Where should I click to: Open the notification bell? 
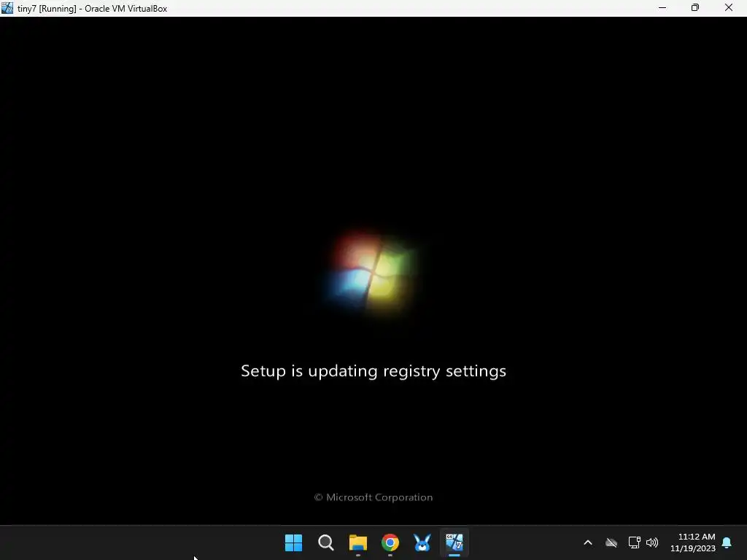[x=727, y=542]
